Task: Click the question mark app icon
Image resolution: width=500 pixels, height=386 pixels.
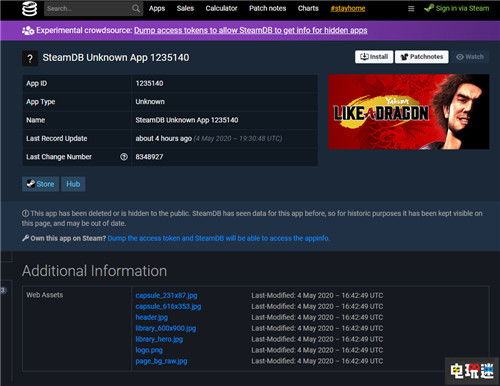Action: pos(30,58)
